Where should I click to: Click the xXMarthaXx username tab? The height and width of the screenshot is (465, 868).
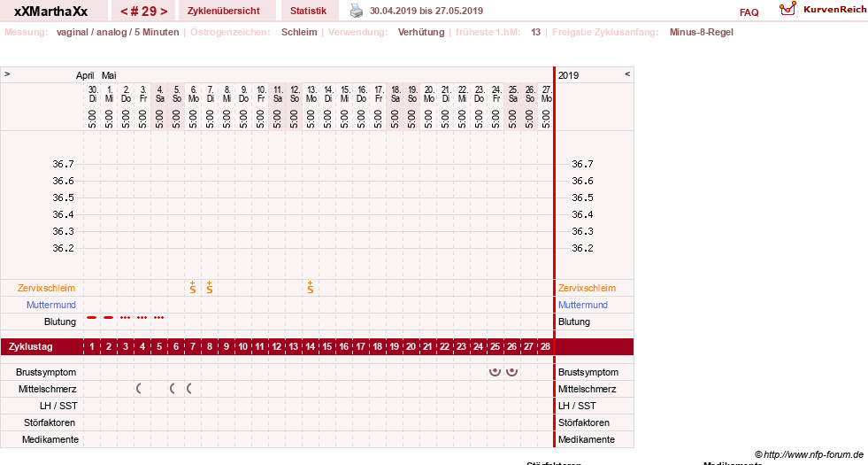click(x=51, y=12)
